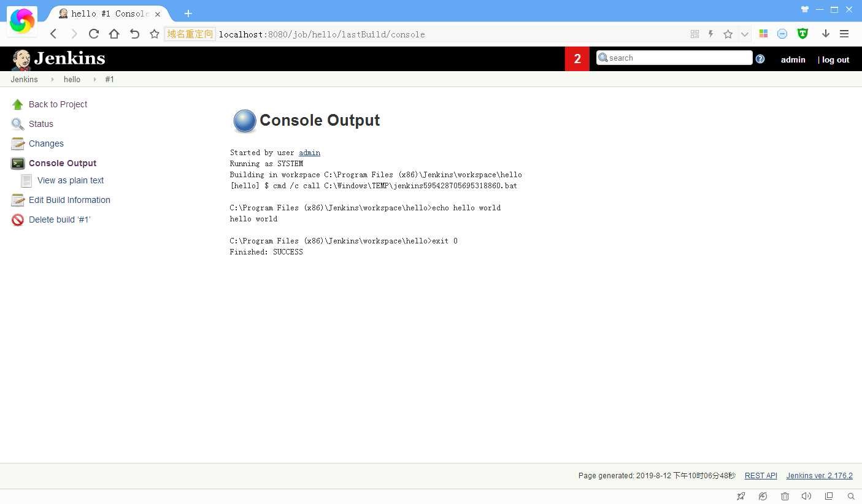Open a new browser tab
The height and width of the screenshot is (504, 862).
pyautogui.click(x=188, y=13)
